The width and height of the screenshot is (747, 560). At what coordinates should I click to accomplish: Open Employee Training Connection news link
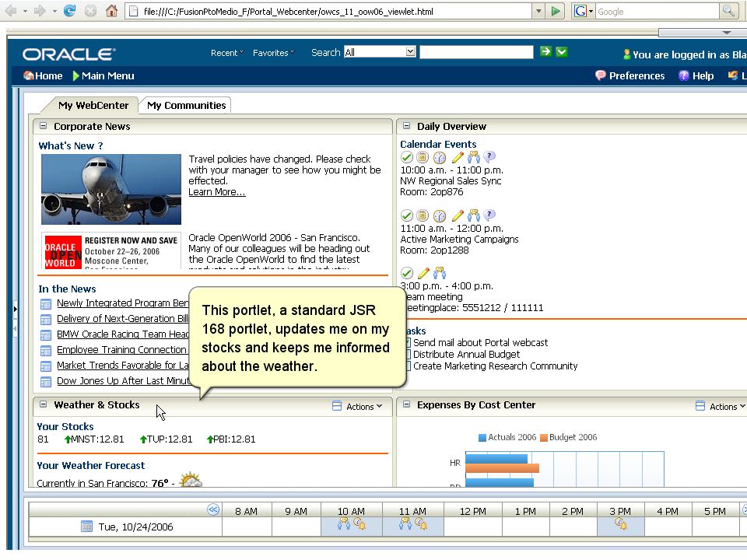click(x=121, y=349)
